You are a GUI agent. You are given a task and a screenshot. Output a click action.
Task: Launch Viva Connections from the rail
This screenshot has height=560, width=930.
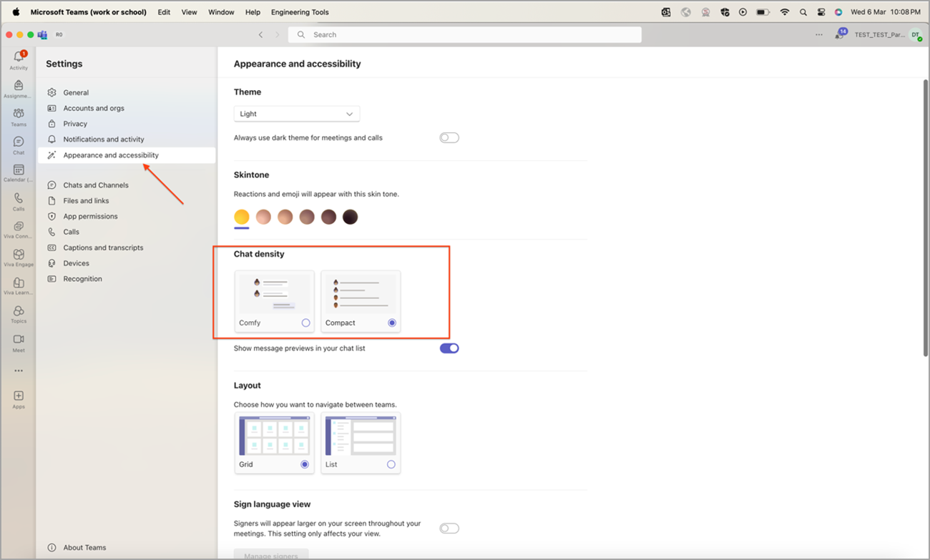pyautogui.click(x=19, y=230)
